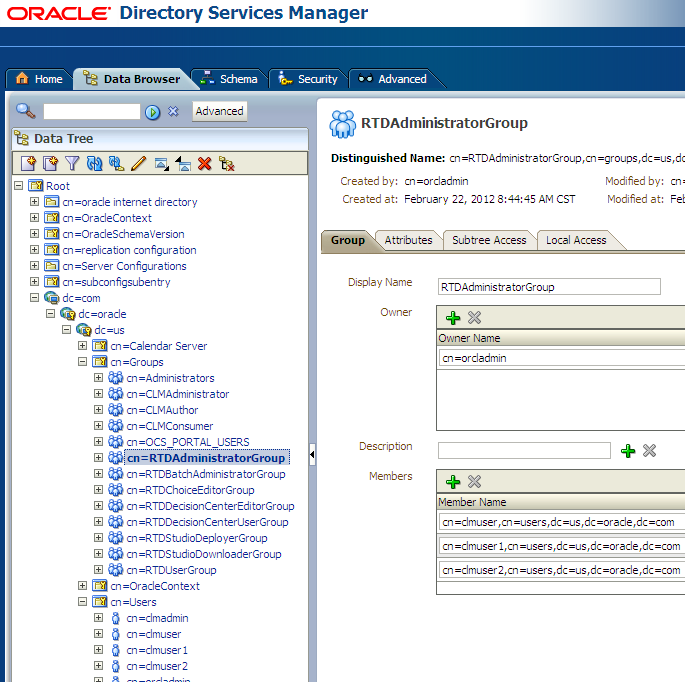Select cn=RTDDecisionCenterEditorGroup in tree
685x682 pixels.
210,506
